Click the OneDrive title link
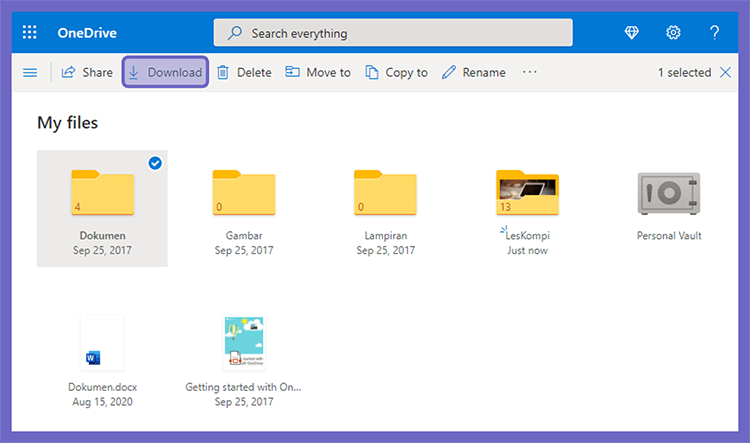The image size is (750, 443). 87,33
